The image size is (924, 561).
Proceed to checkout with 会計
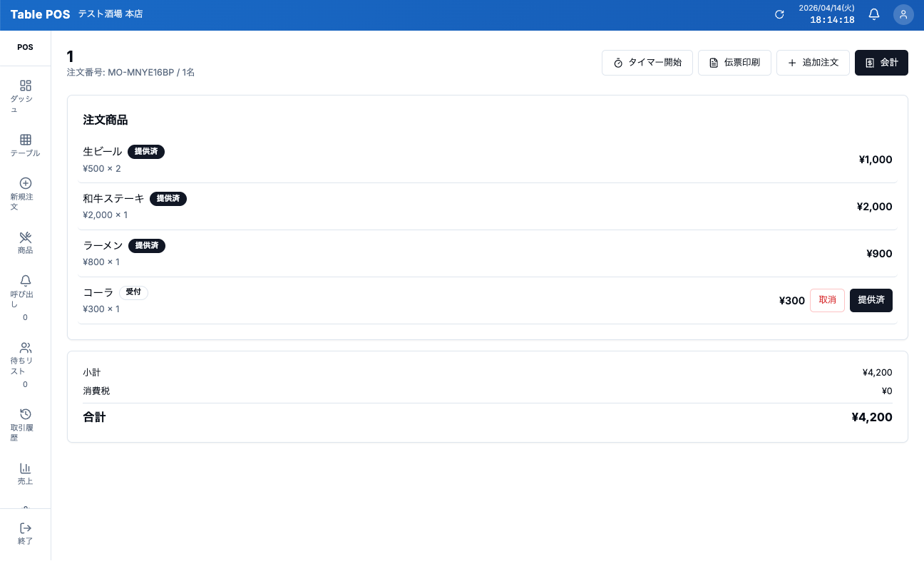click(x=881, y=63)
